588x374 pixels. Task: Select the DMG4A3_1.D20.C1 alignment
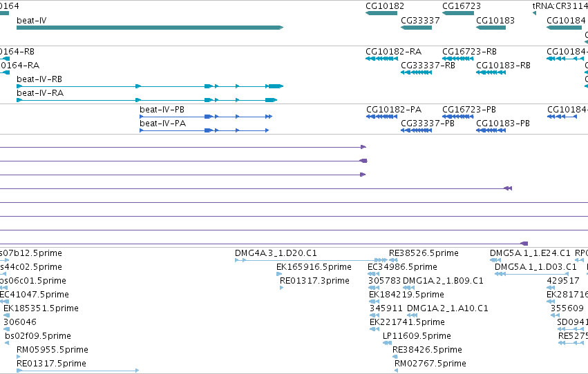pos(311,260)
